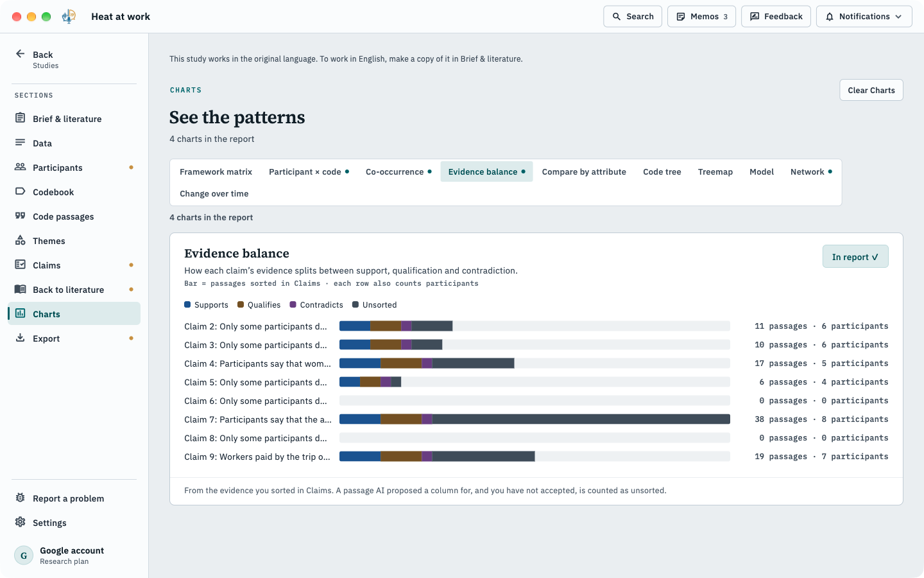Screen dimensions: 924x578
Task: Open the Compare by attribute tab
Action: coord(584,171)
